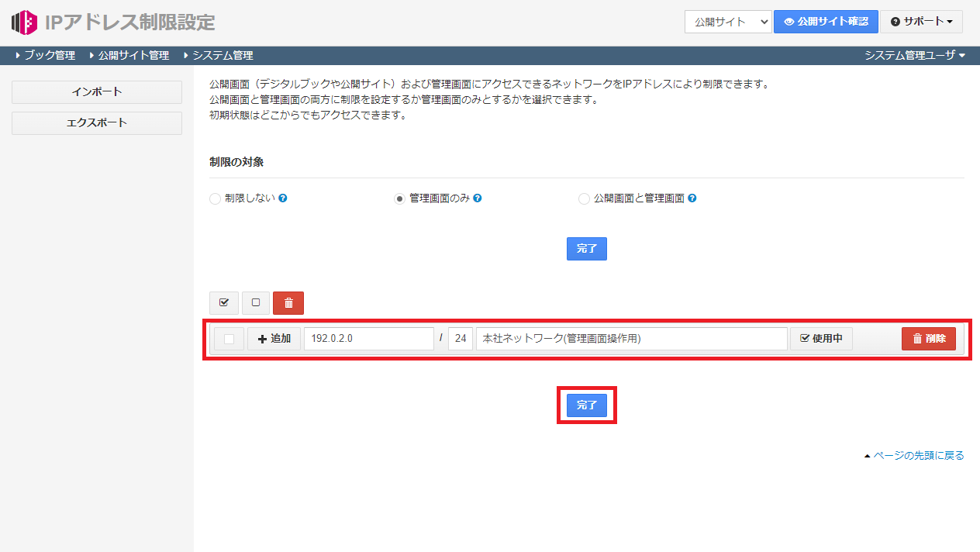Image resolution: width=980 pixels, height=552 pixels.
Task: Click the インポート button
Action: pos(97,91)
